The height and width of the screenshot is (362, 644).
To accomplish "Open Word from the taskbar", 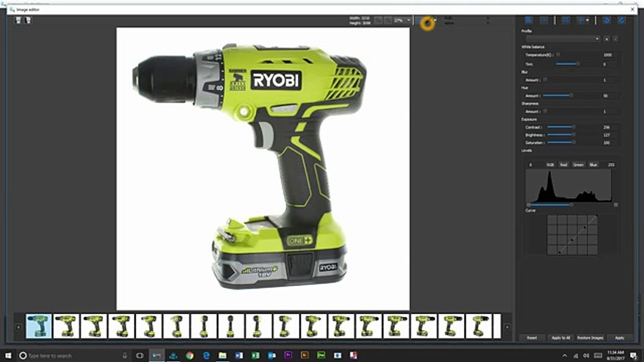I will (239, 355).
